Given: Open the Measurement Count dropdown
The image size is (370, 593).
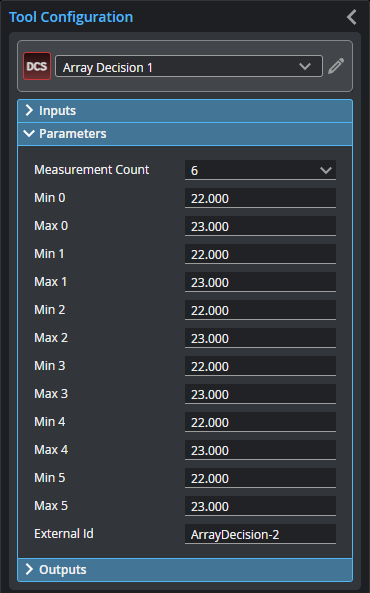Looking at the screenshot, I should [260, 170].
